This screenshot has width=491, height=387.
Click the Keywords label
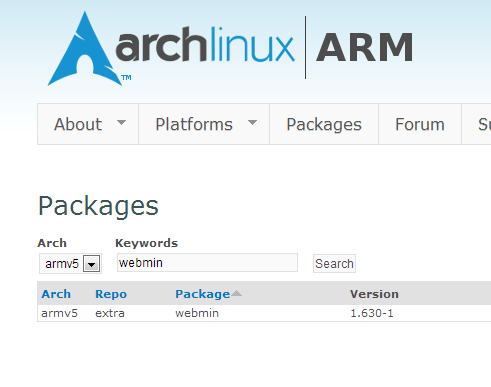(x=146, y=243)
